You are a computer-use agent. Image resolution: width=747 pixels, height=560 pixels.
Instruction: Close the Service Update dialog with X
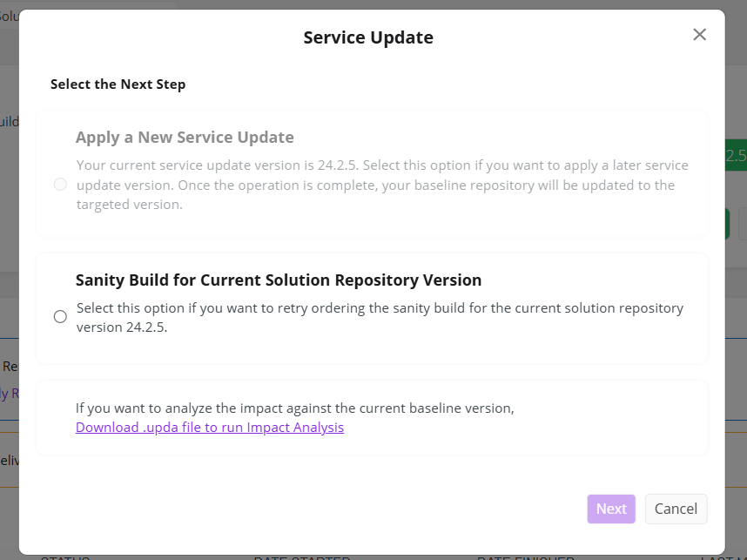click(699, 35)
